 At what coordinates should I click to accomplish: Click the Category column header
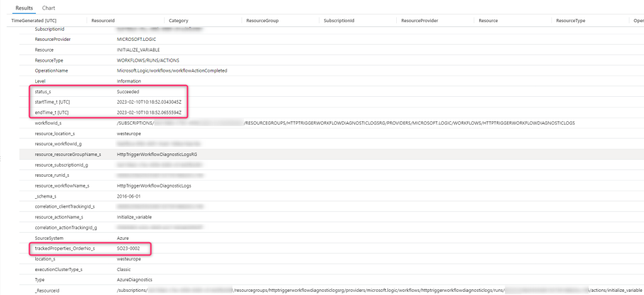pos(179,21)
